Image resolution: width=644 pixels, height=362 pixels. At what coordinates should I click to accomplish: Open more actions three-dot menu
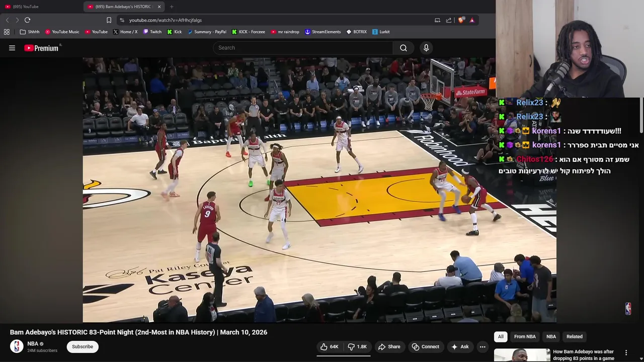pyautogui.click(x=482, y=347)
